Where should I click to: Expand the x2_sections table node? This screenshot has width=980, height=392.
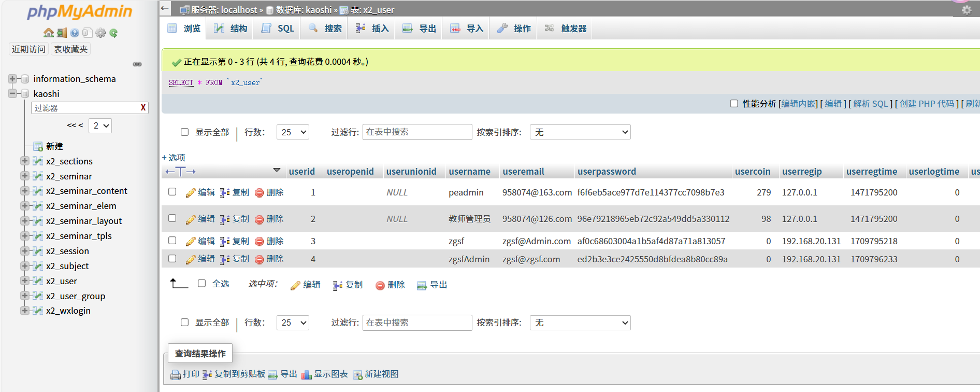(x=24, y=161)
